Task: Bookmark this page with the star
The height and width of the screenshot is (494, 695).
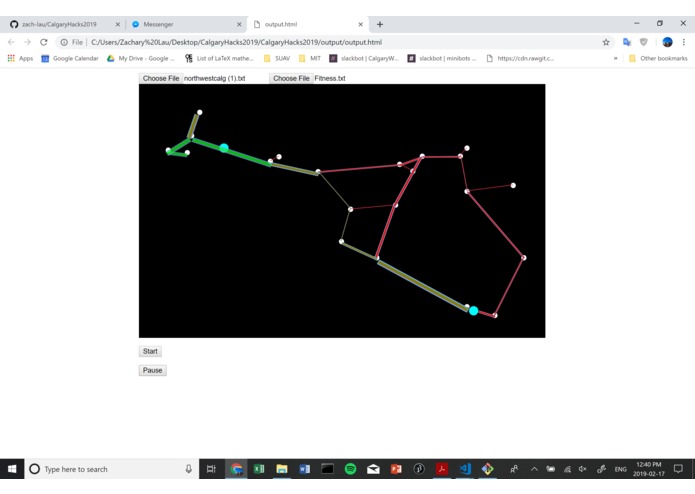Action: (606, 43)
